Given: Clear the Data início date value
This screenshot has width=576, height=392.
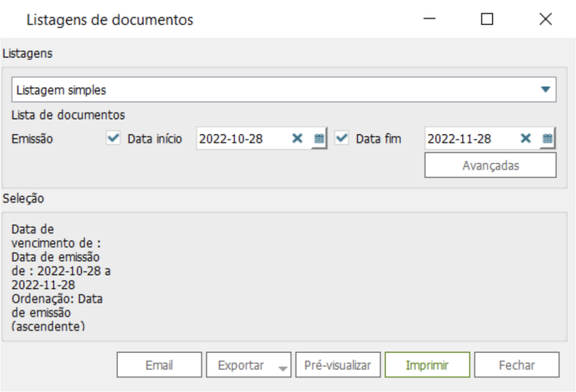Looking at the screenshot, I should (x=297, y=139).
